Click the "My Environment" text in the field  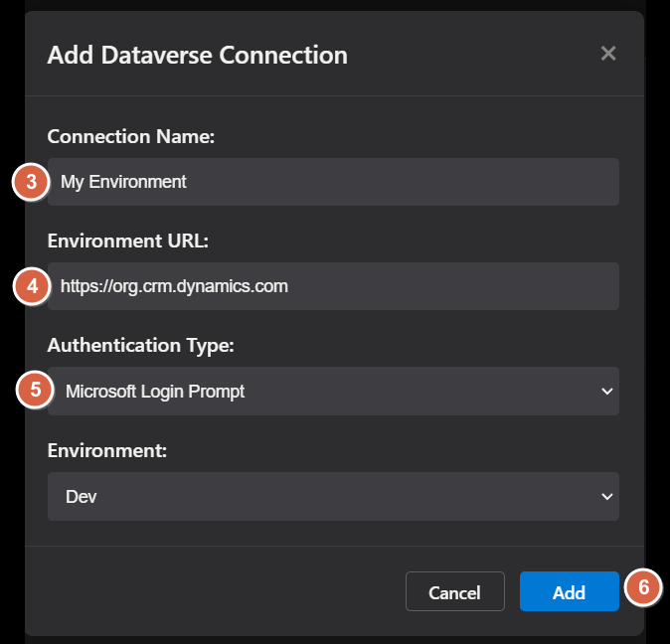(x=123, y=182)
